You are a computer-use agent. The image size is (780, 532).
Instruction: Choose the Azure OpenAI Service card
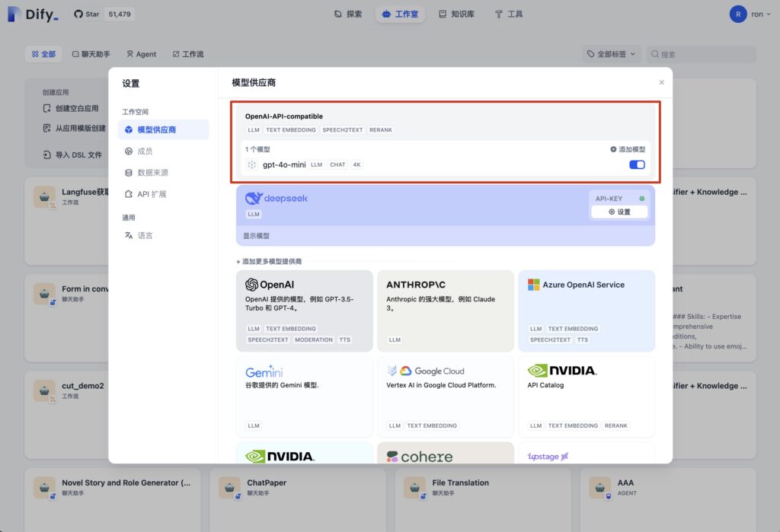[586, 311]
